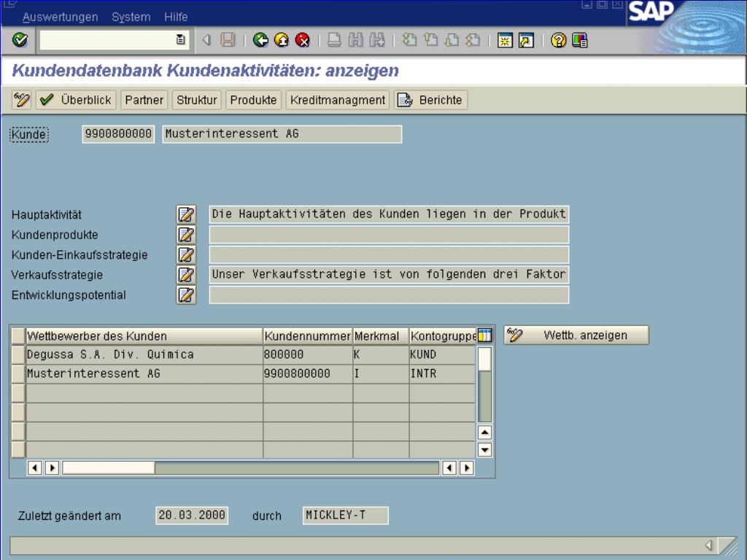Click the display/change pencil-glasses toolbar icon
747x560 pixels.
pos(21,100)
